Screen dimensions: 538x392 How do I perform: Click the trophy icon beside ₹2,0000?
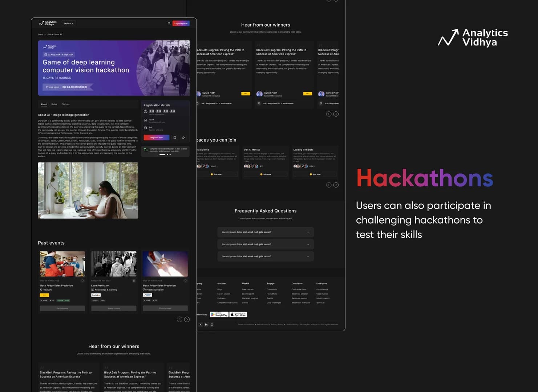click(x=41, y=290)
